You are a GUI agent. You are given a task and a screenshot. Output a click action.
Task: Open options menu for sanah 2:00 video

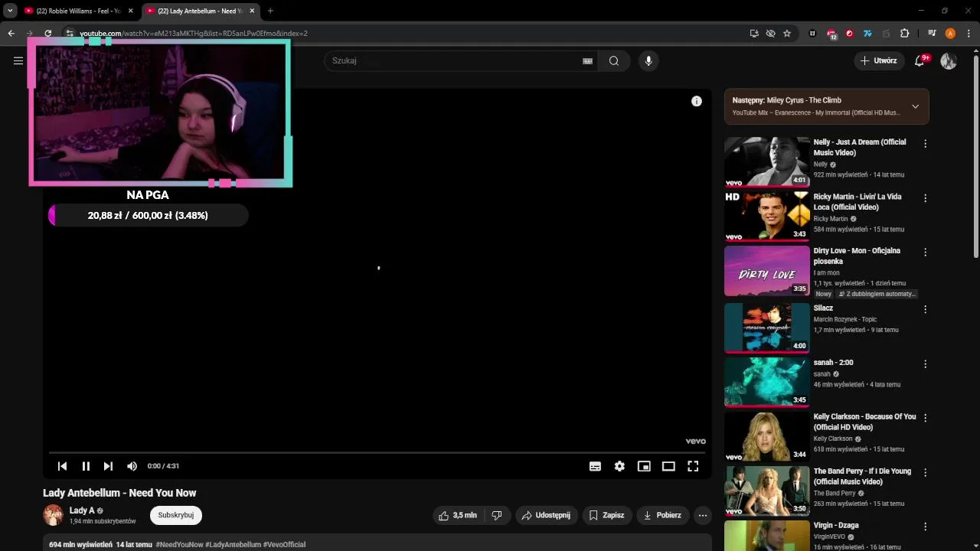click(x=925, y=364)
